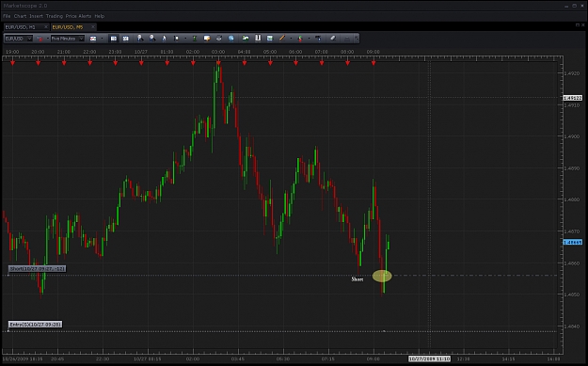Click the blue globe icon
588x366 pixels.
(x=231, y=39)
